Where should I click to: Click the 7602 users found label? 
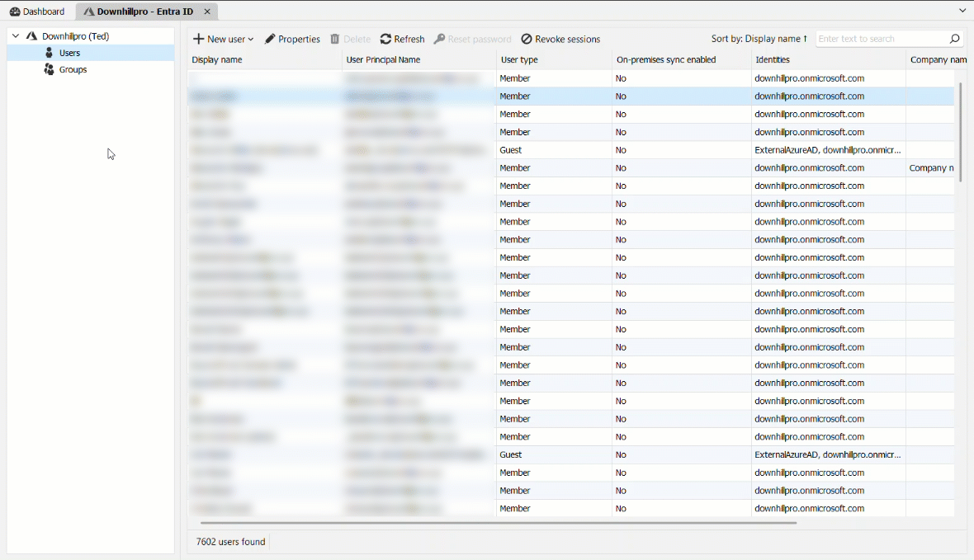click(229, 542)
